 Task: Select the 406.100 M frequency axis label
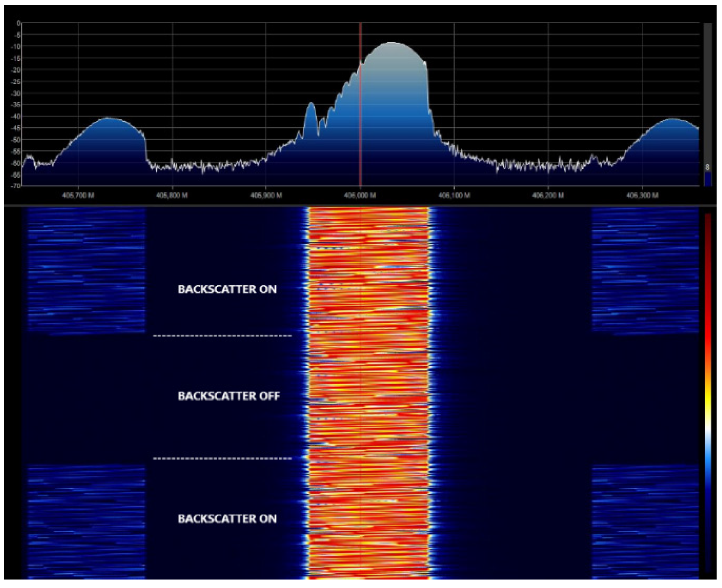454,195
